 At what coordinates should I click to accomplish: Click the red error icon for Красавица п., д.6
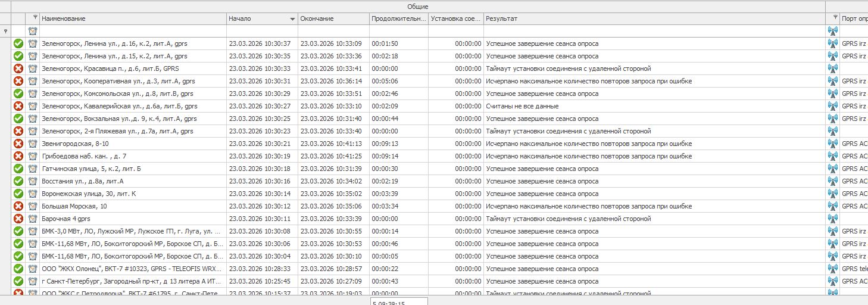tap(18, 69)
